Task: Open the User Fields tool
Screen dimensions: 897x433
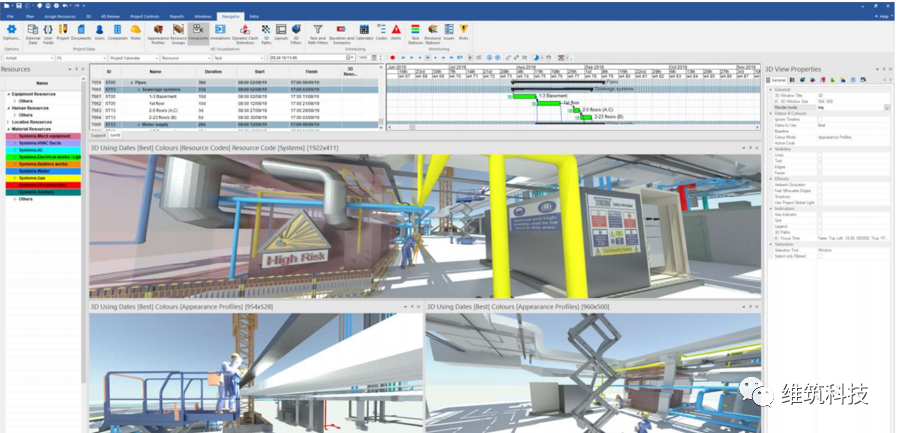Action: [x=49, y=33]
